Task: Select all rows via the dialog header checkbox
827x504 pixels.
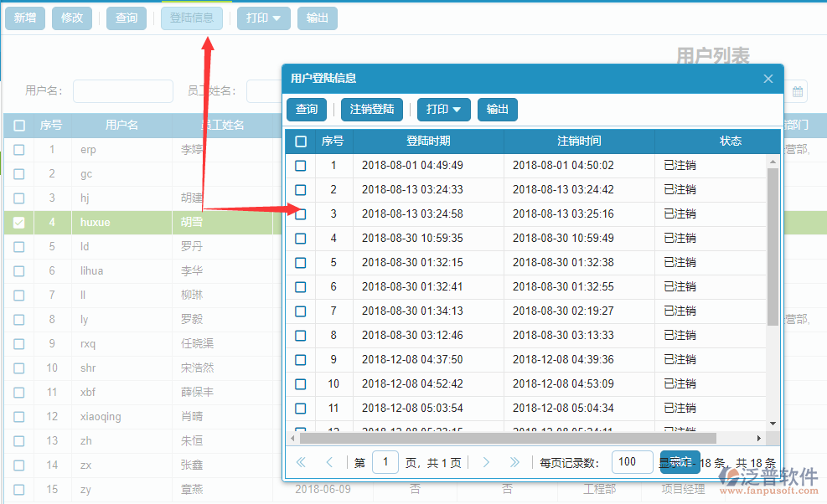Action: (300, 141)
